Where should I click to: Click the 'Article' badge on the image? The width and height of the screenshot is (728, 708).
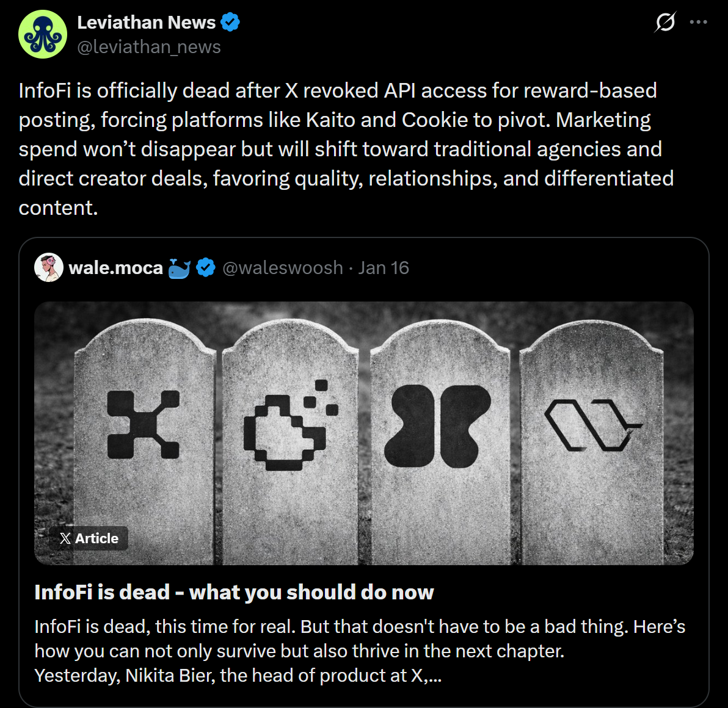tap(90, 538)
